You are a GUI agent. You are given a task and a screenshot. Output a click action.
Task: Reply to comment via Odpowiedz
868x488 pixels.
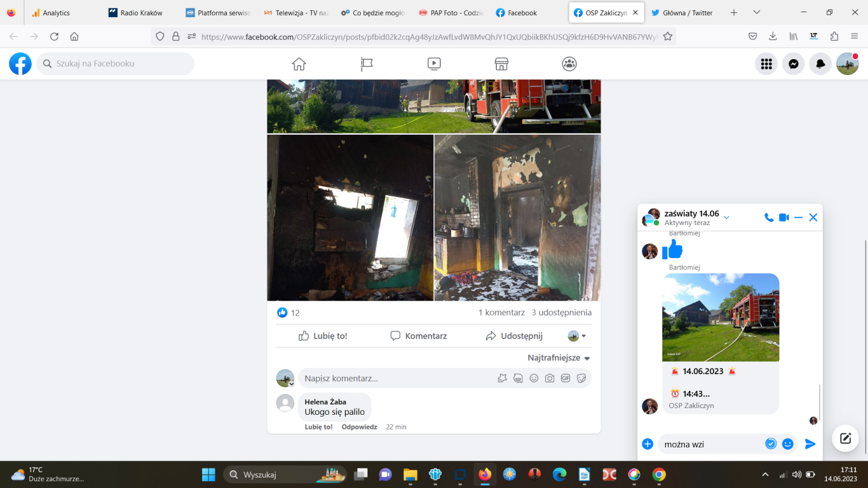point(359,427)
